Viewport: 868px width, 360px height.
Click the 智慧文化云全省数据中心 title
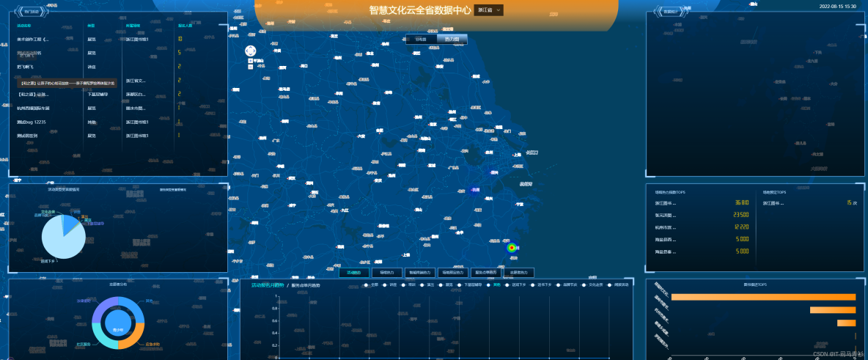[420, 10]
